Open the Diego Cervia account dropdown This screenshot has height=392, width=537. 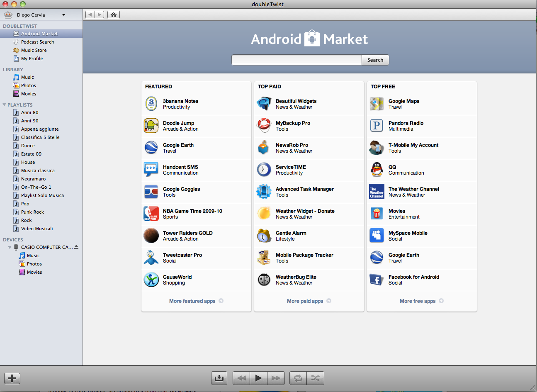(x=63, y=15)
